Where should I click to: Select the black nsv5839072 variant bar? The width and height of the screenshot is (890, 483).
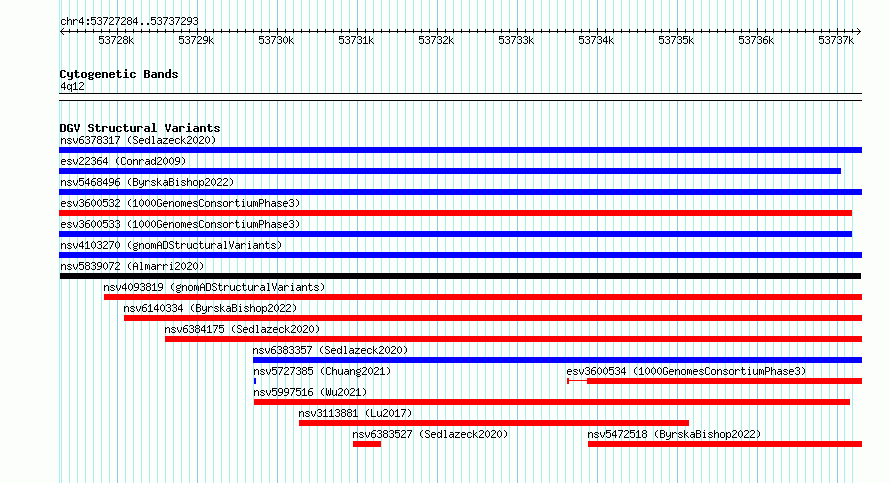[x=460, y=276]
